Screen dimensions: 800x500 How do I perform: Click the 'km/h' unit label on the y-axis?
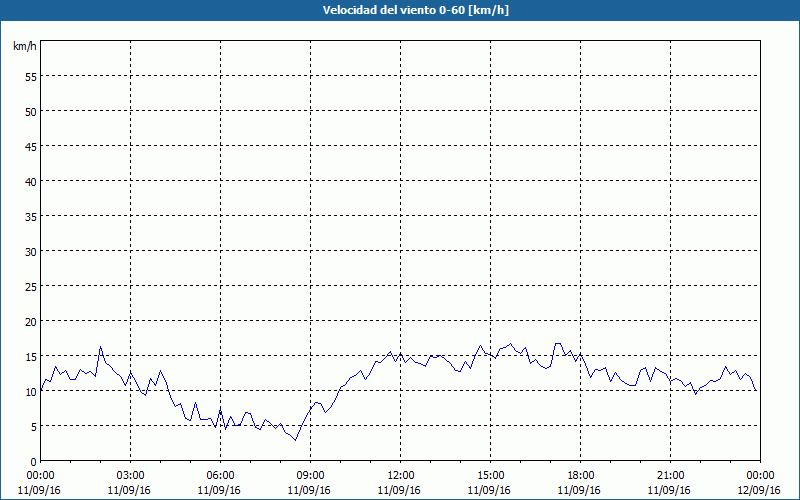click(x=25, y=46)
